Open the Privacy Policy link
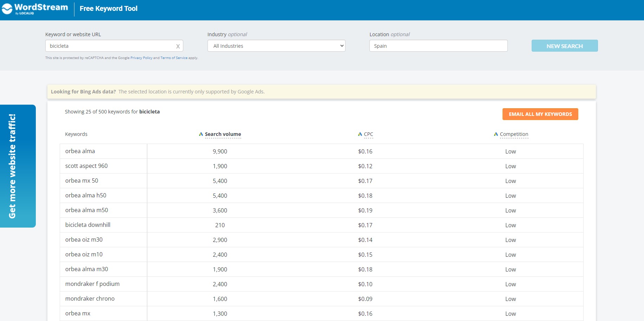This screenshot has height=321, width=644. [141, 58]
